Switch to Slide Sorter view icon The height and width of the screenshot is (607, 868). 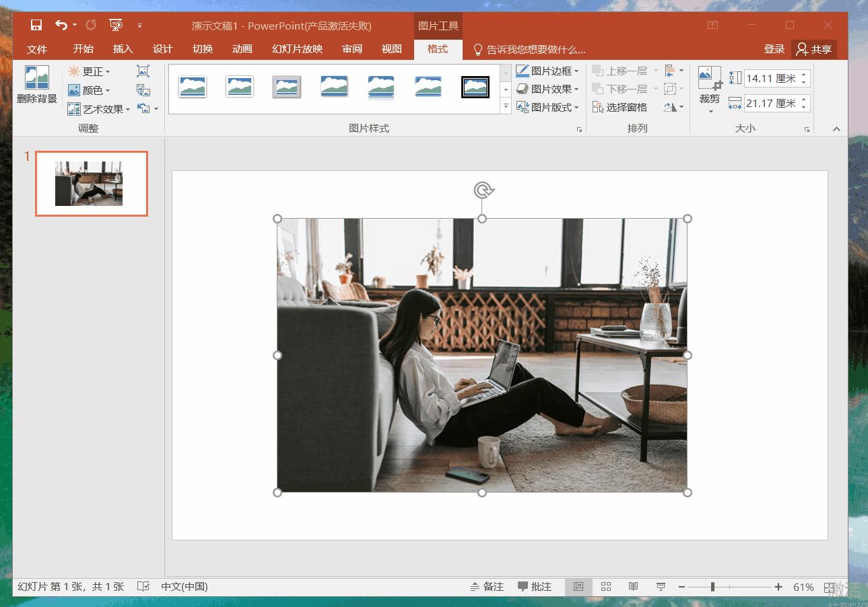click(605, 587)
